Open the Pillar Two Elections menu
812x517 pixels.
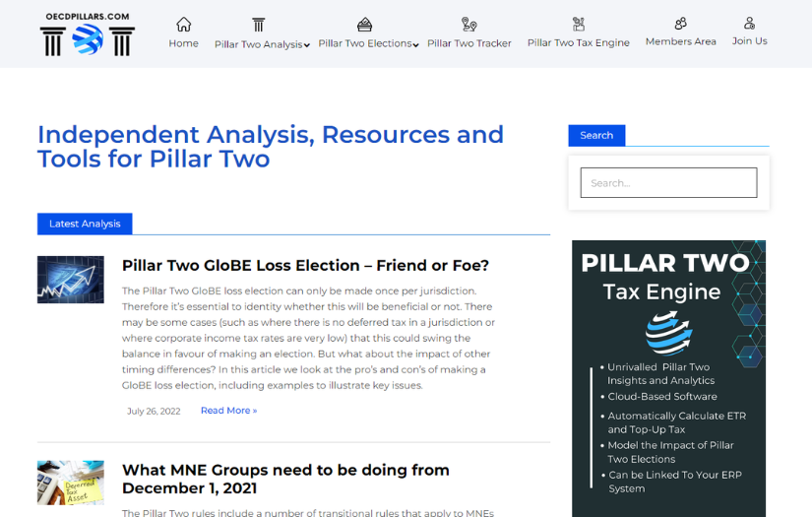(364, 43)
